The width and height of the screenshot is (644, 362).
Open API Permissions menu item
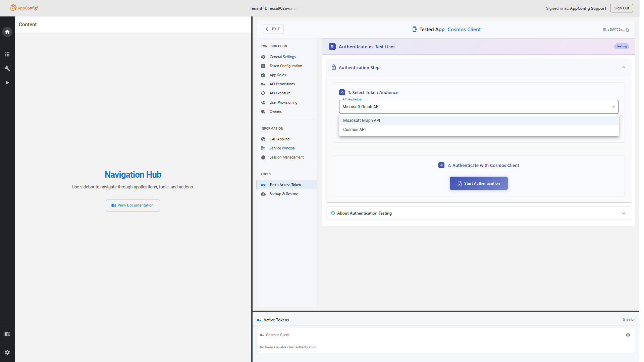click(x=287, y=84)
